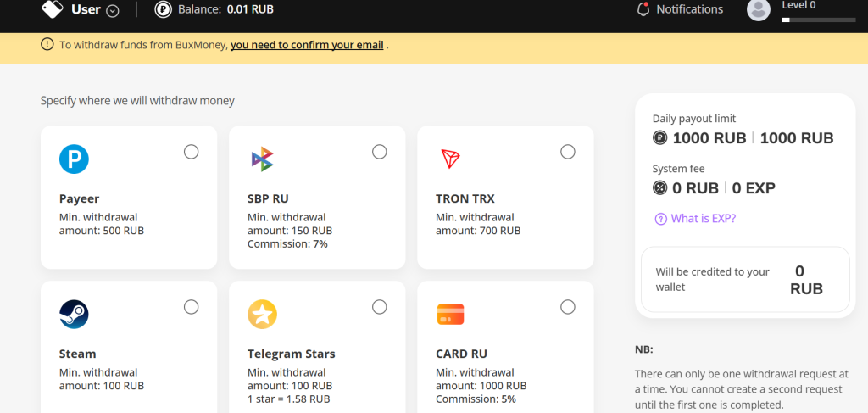Expand the User dropdown chevron
This screenshot has height=413, width=868.
pos(113,10)
